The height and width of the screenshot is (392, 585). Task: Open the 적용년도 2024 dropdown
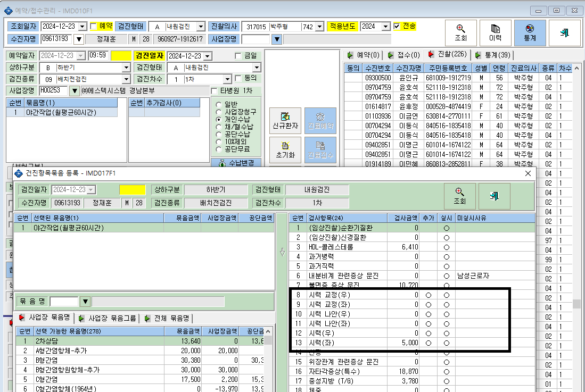[x=386, y=27]
